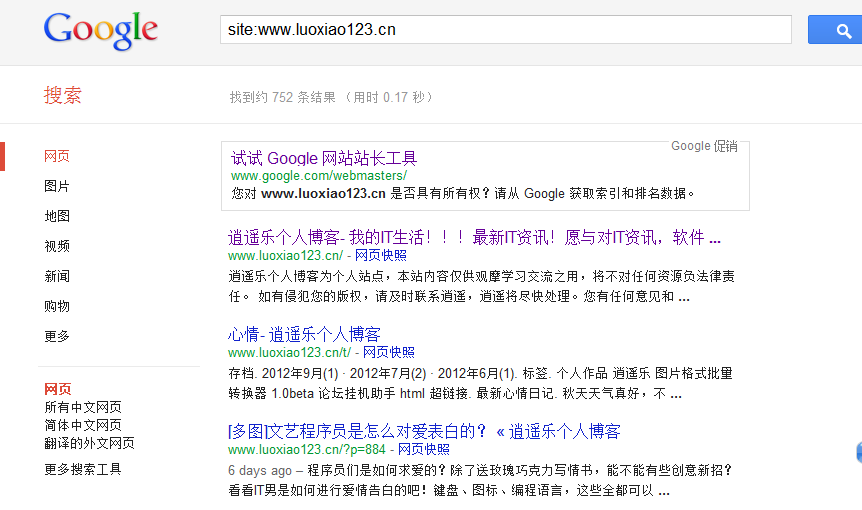Focus the search query input field

506,30
